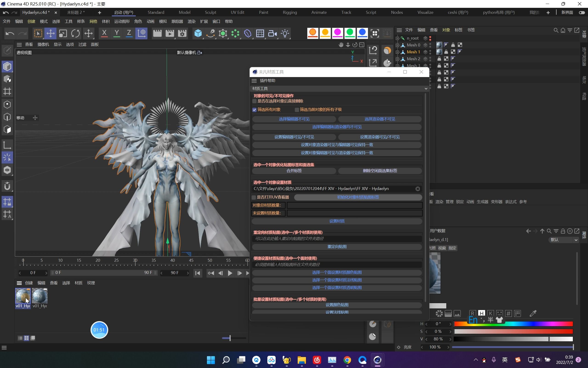Click the 初始化对象材质贴图标签 button
Image resolution: width=588 pixels, height=368 pixels.
click(358, 197)
